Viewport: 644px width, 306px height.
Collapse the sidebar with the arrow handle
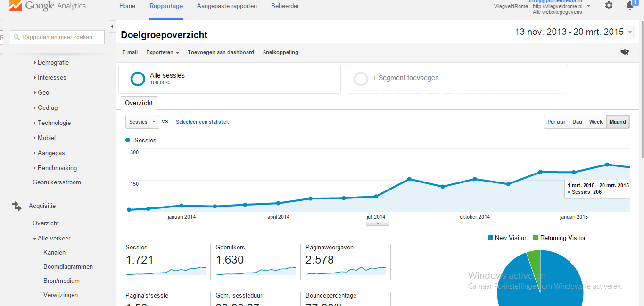click(112, 26)
